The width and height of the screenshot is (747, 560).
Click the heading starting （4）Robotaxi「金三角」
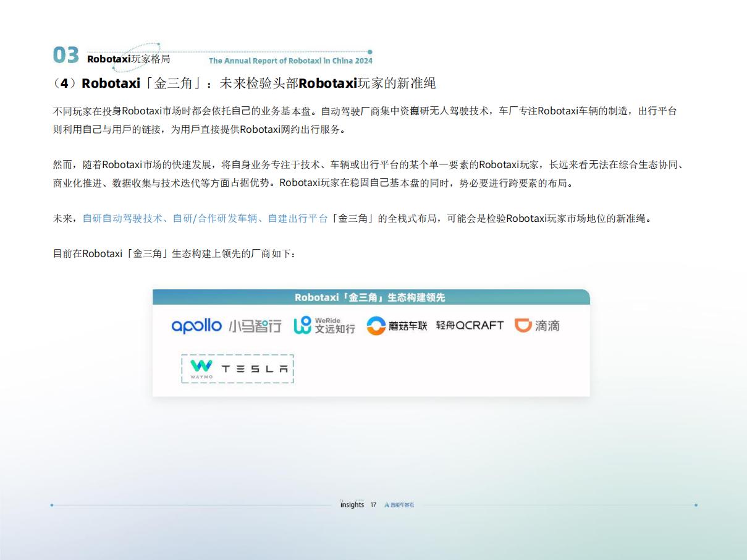coord(245,83)
